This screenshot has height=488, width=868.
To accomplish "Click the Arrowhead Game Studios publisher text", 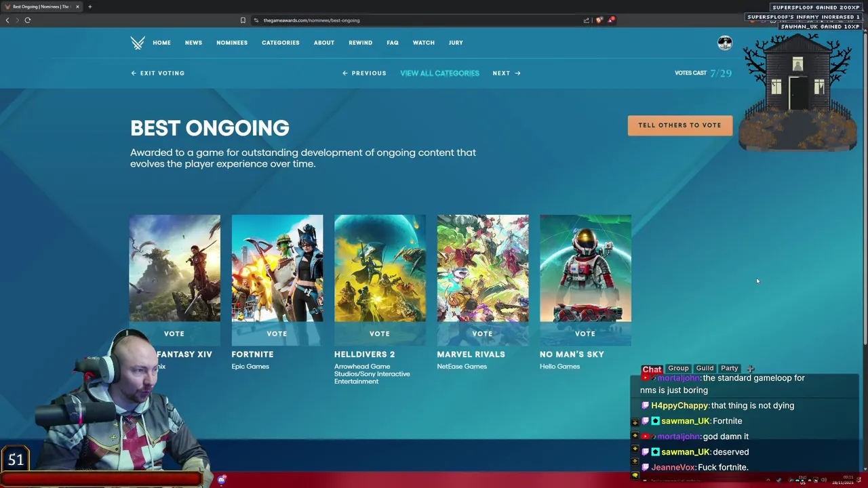I will pos(372,374).
